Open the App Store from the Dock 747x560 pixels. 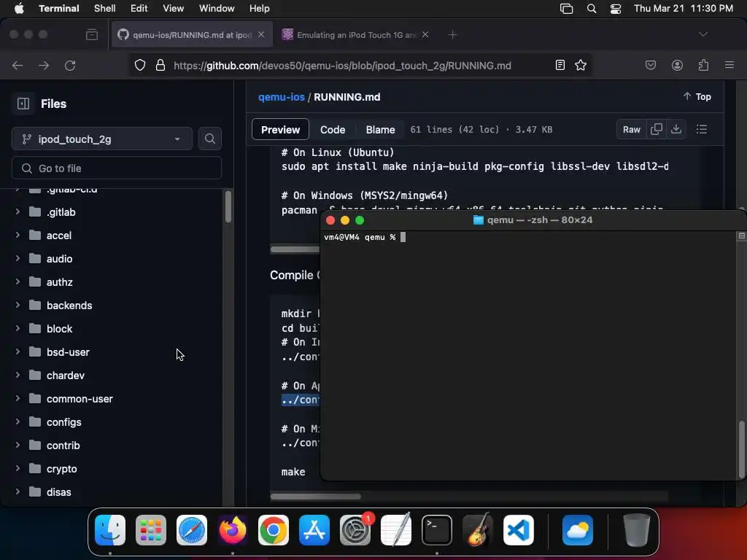pos(314,530)
